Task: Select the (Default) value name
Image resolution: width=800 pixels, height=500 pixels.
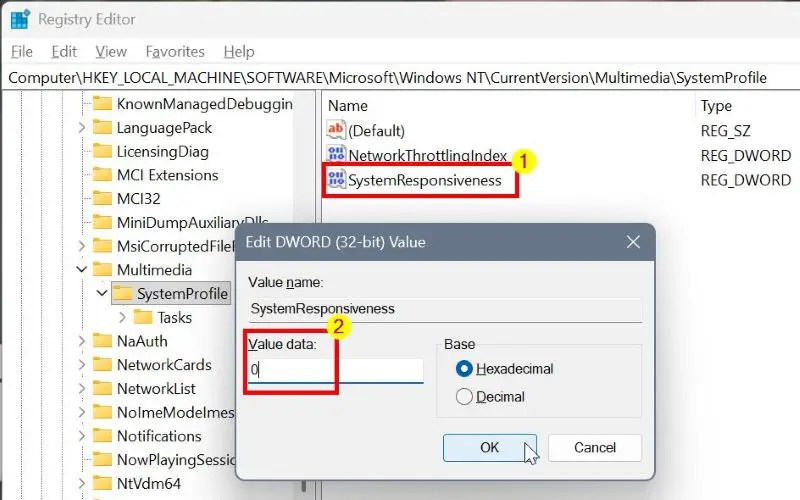Action: click(x=377, y=131)
